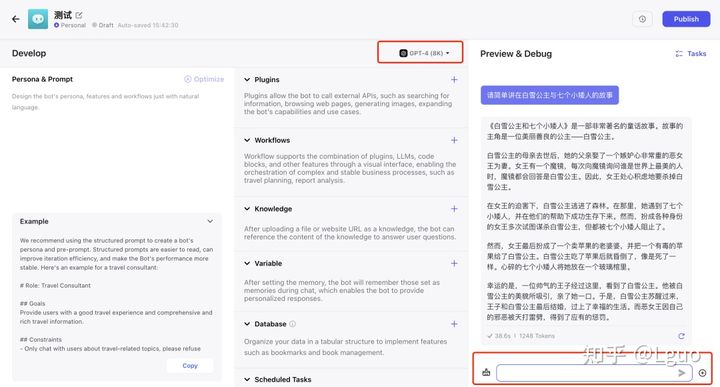Click the Preview & Debug heading
This screenshot has height=387, width=720.
pos(516,54)
